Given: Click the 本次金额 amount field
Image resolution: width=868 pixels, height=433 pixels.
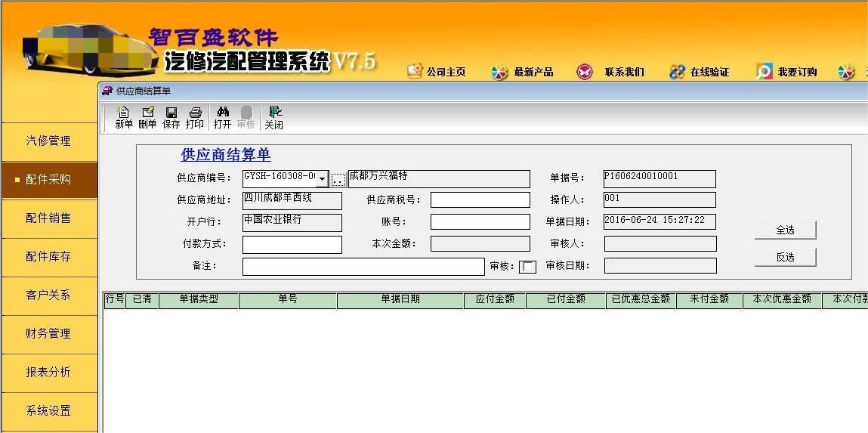Looking at the screenshot, I should pos(480,243).
